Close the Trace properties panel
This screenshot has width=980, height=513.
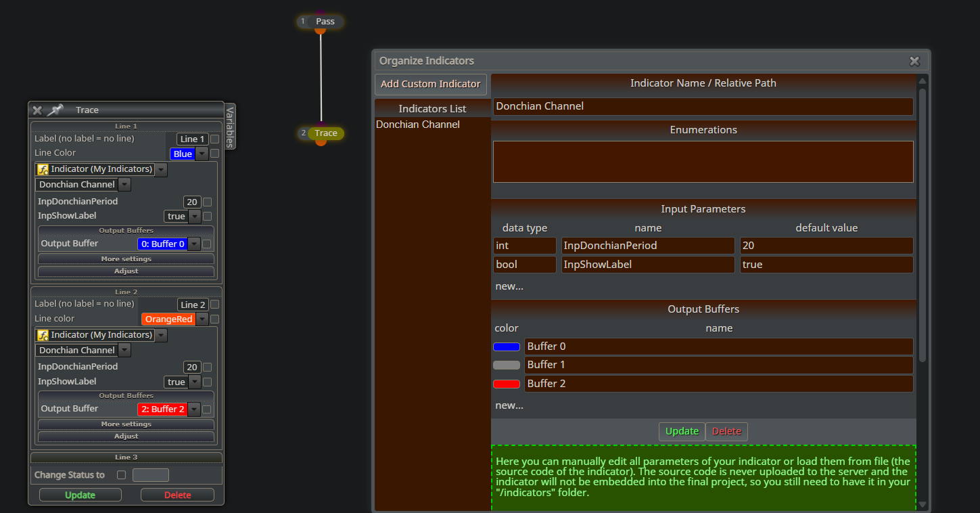(37, 110)
